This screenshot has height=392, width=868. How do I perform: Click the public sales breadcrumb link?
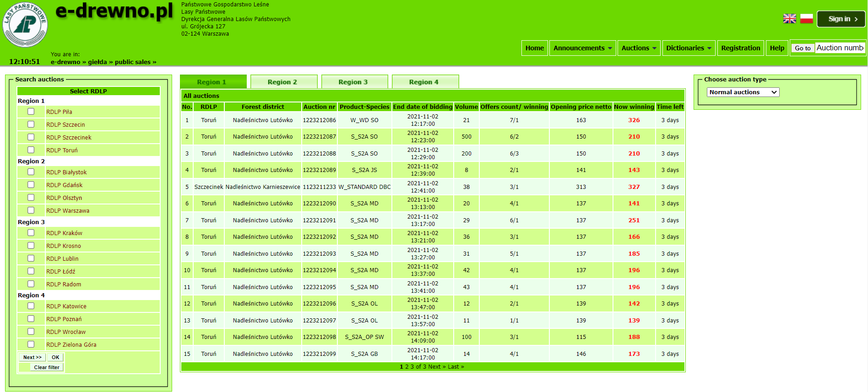[133, 62]
